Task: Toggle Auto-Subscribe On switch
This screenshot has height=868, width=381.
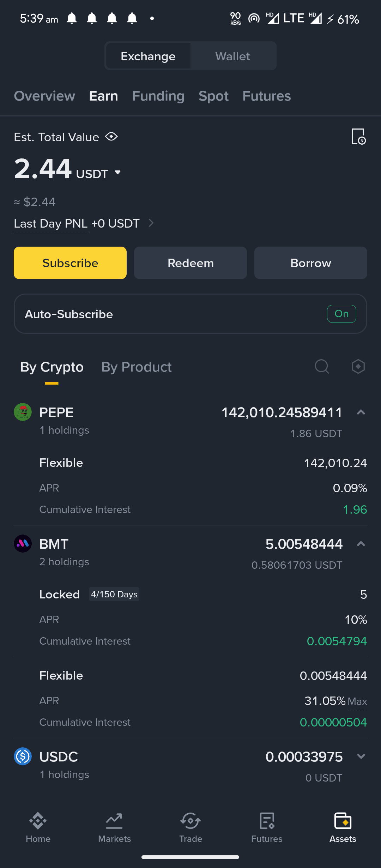Action: (341, 314)
